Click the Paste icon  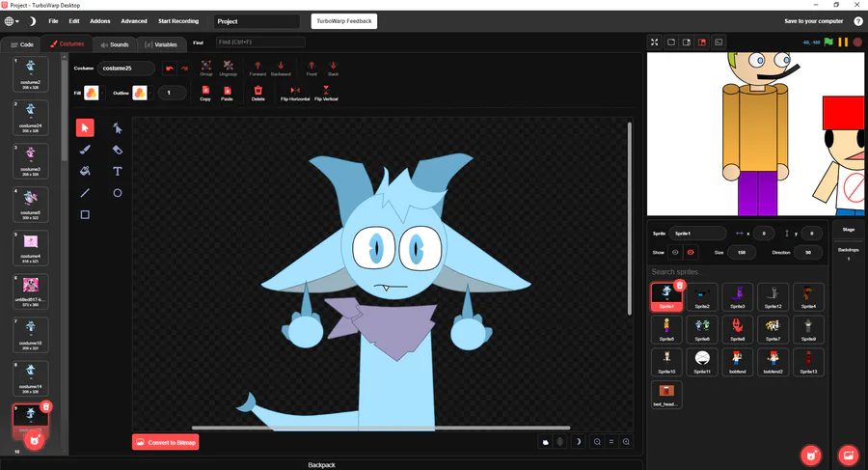(x=227, y=93)
